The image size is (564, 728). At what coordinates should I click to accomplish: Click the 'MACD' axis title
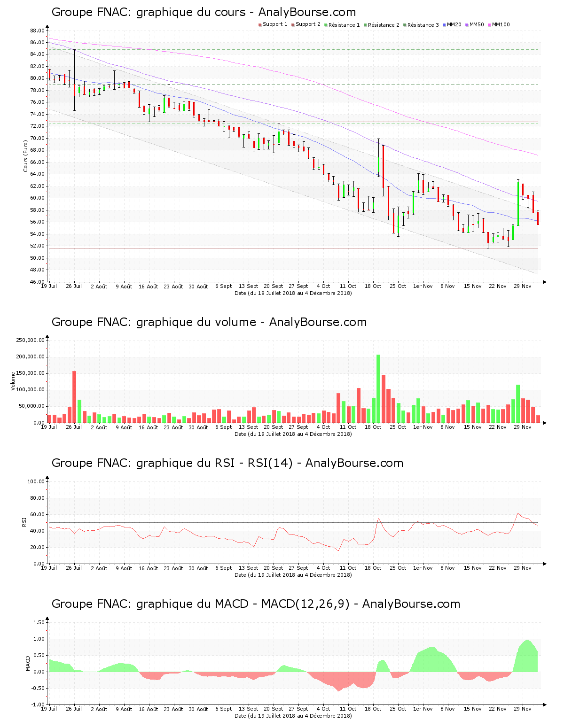coord(28,663)
